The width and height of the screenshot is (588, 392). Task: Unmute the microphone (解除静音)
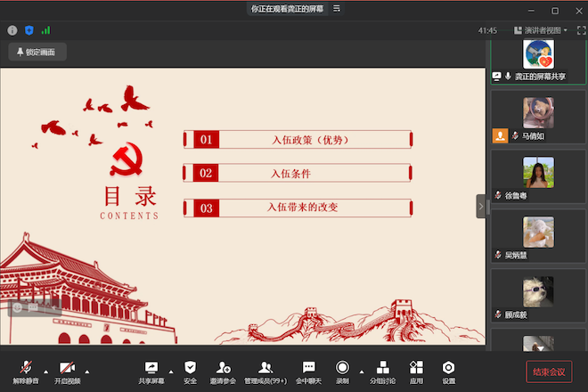pos(26,370)
